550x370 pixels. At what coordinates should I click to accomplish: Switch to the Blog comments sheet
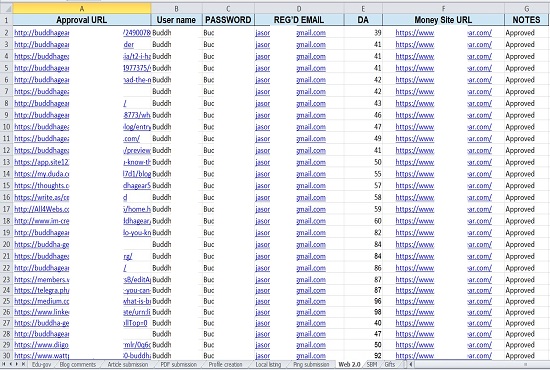(x=78, y=364)
